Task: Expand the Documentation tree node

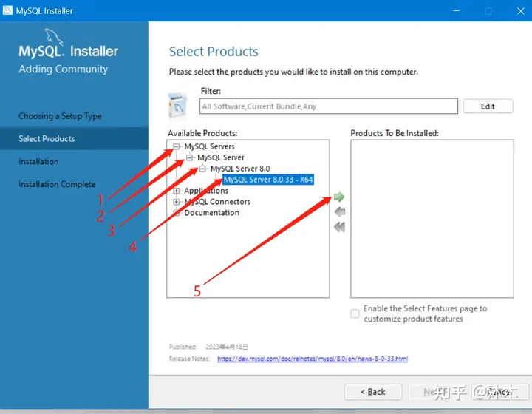Action: point(176,213)
